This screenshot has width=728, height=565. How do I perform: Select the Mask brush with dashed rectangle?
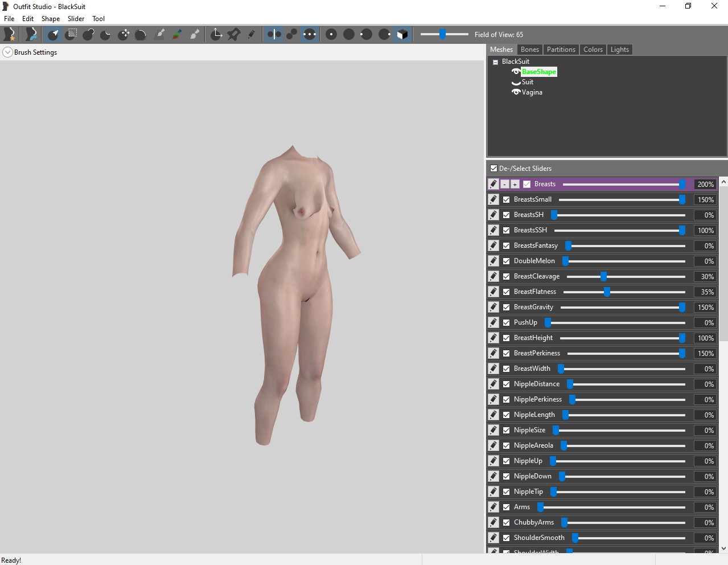71,34
